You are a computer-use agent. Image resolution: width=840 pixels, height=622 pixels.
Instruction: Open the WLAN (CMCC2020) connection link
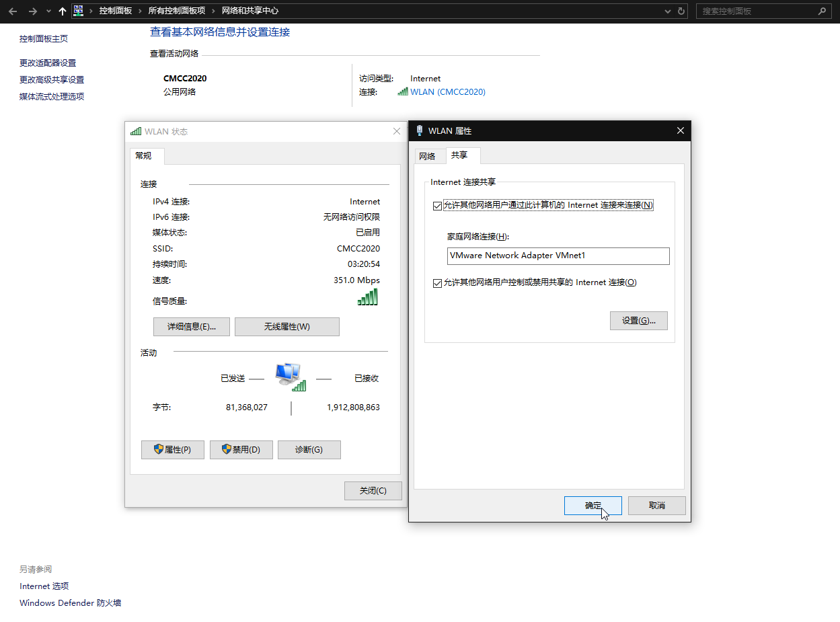click(447, 92)
